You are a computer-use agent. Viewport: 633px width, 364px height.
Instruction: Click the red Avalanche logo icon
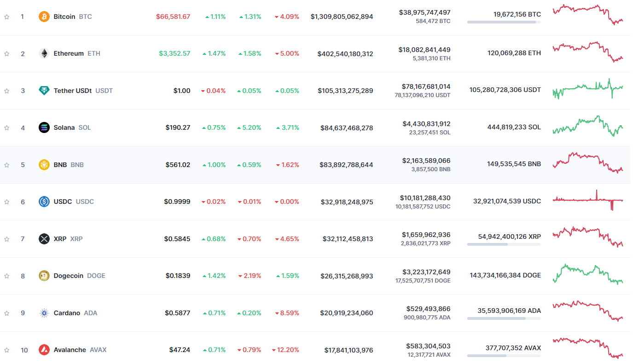tap(44, 350)
